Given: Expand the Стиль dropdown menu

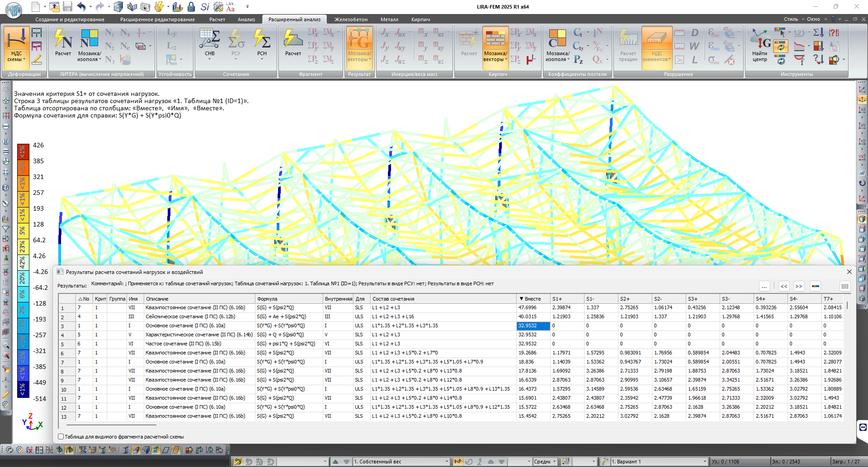Looking at the screenshot, I should coord(793,19).
